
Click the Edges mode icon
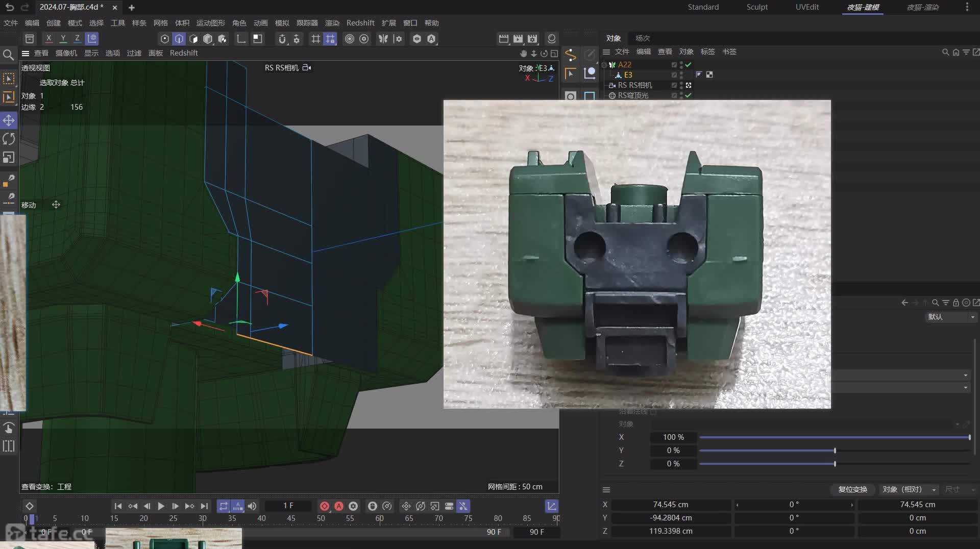click(x=179, y=39)
